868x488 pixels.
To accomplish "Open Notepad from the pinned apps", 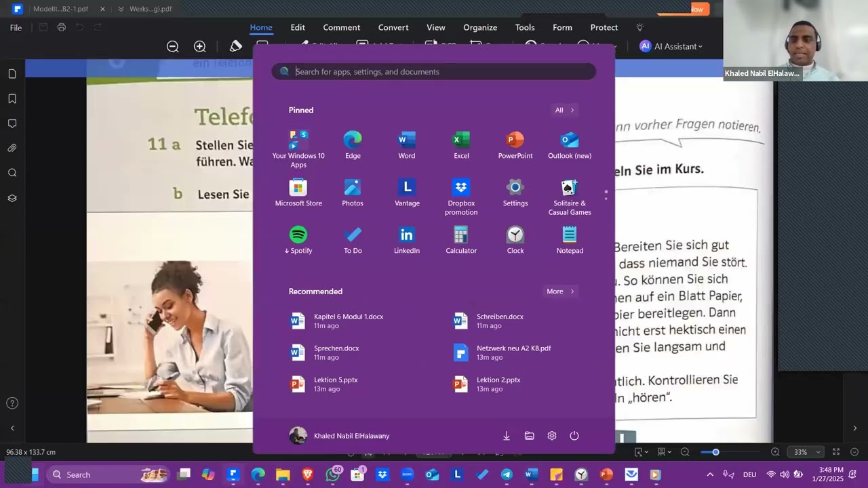I will pyautogui.click(x=570, y=240).
